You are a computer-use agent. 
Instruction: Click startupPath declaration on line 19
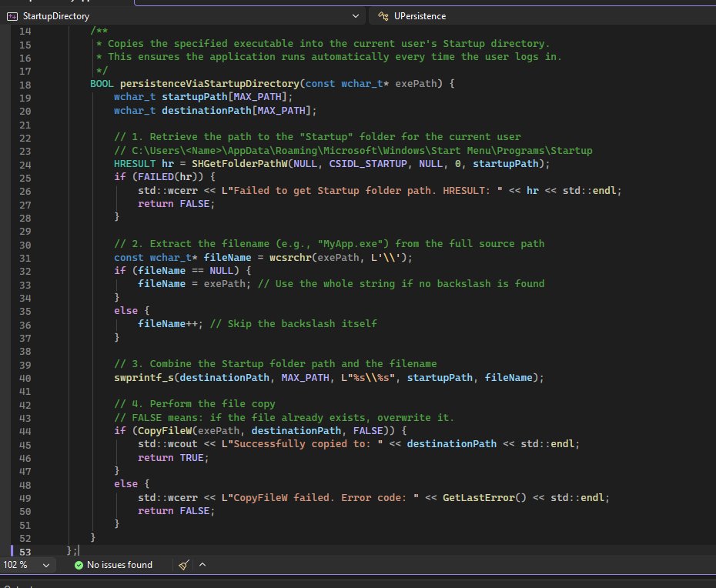coord(195,97)
